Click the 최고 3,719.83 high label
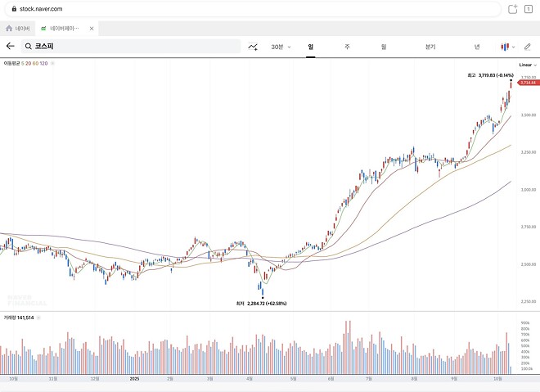The image size is (540, 392). click(x=490, y=75)
